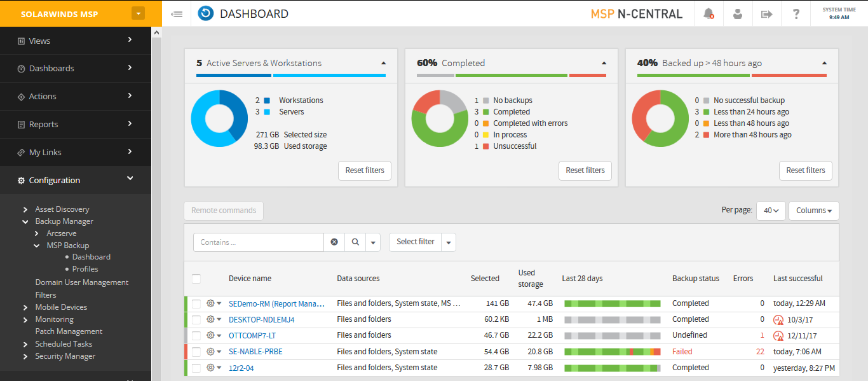
Task: Expand the Monitoring configuration section
Action: click(55, 319)
